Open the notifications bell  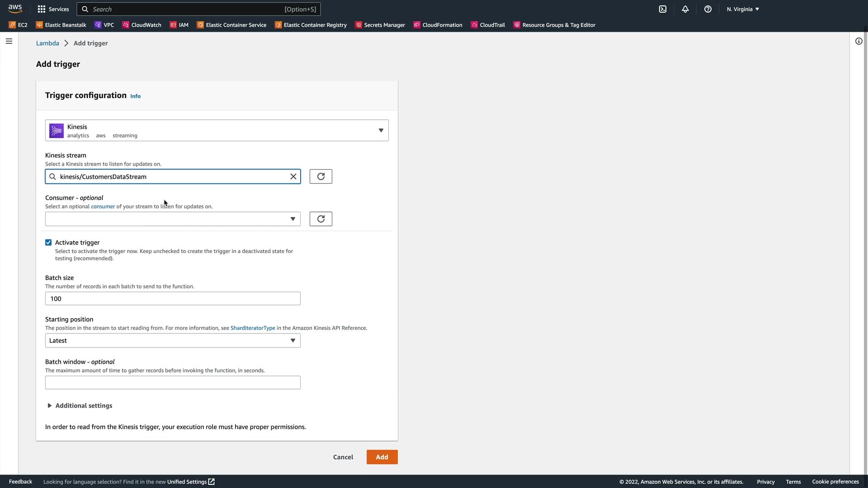[x=685, y=9]
